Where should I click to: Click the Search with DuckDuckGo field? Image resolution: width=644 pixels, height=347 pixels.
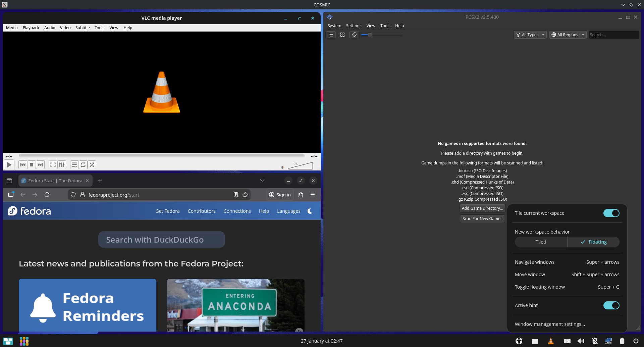point(162,240)
